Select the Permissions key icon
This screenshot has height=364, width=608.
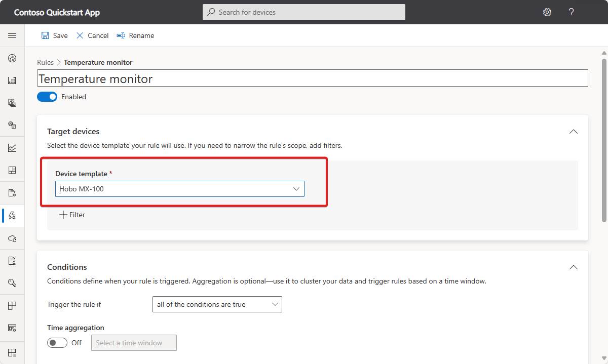[x=12, y=282]
